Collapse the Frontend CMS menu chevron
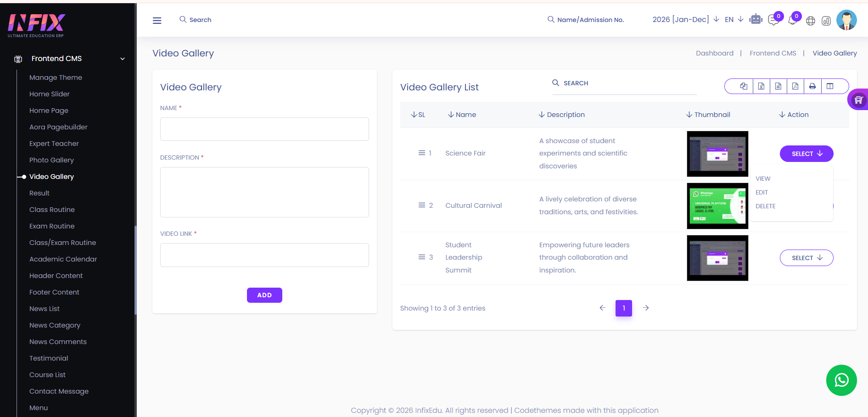This screenshot has height=417, width=868. click(123, 59)
